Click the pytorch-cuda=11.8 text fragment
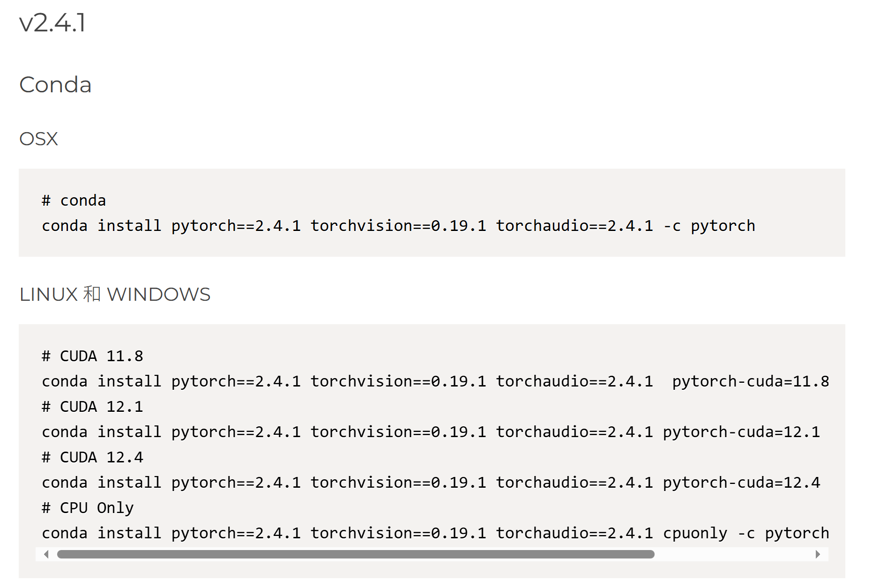This screenshot has height=588, width=880. (750, 381)
